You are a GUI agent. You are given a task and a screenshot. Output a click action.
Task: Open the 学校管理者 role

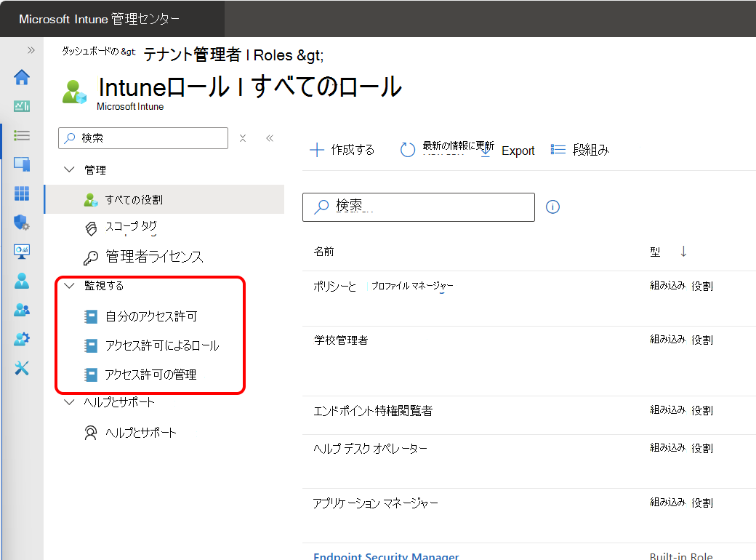click(x=341, y=340)
